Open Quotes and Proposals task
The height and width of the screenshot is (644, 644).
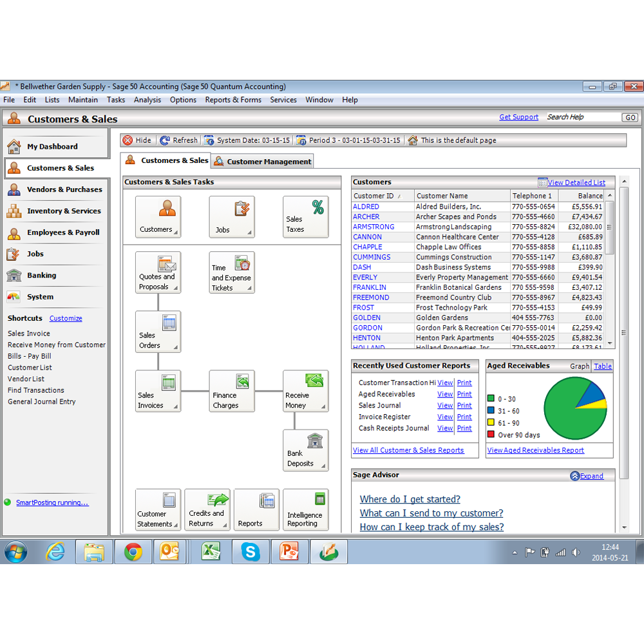click(158, 272)
